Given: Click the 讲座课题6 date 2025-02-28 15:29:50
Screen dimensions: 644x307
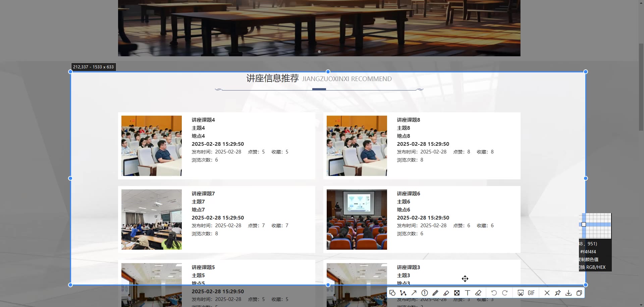Looking at the screenshot, I should (x=423, y=218).
